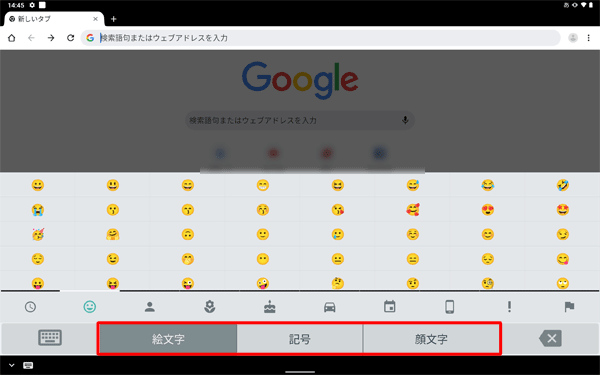The image size is (600, 375).
Task: Open the keyboard switcher in navigation bar
Action: (28, 365)
